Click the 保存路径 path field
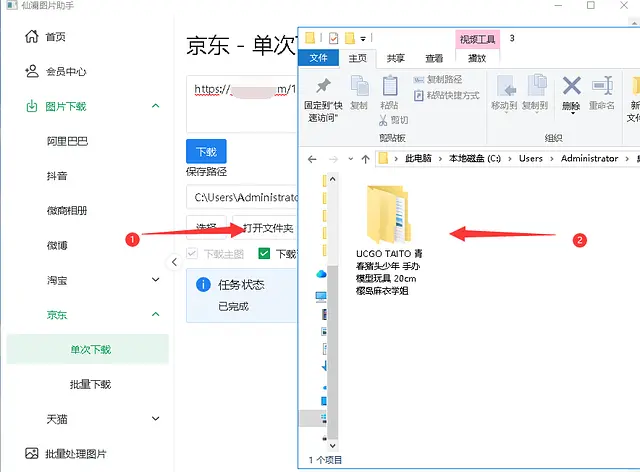The width and height of the screenshot is (640, 472). (x=242, y=197)
